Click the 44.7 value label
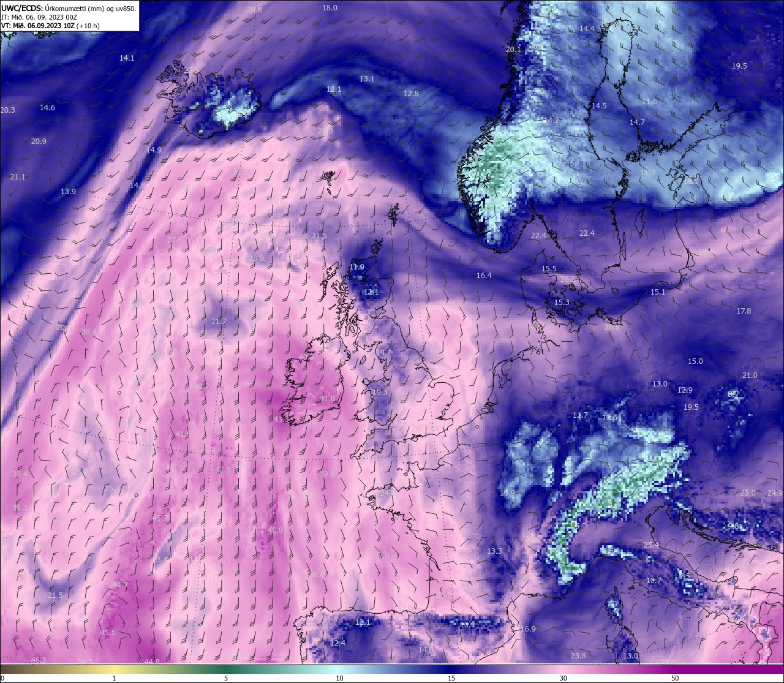The width and height of the screenshot is (784, 683). (x=121, y=585)
